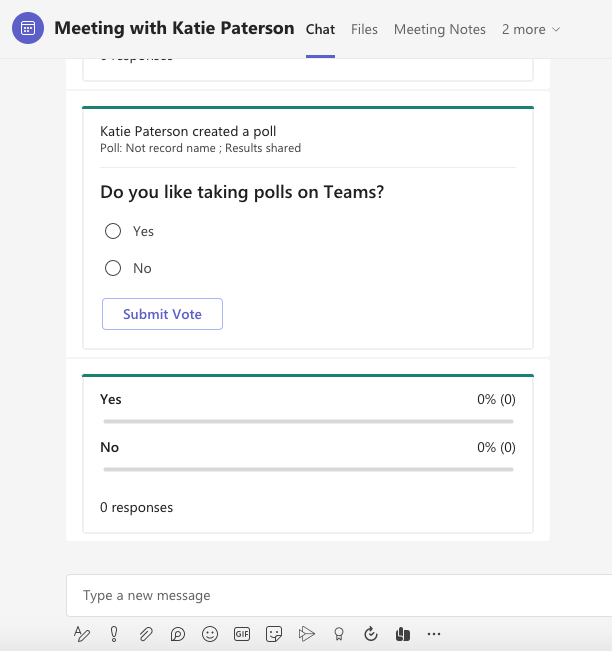Expand the '2 more' tabs dropdown

pos(531,29)
